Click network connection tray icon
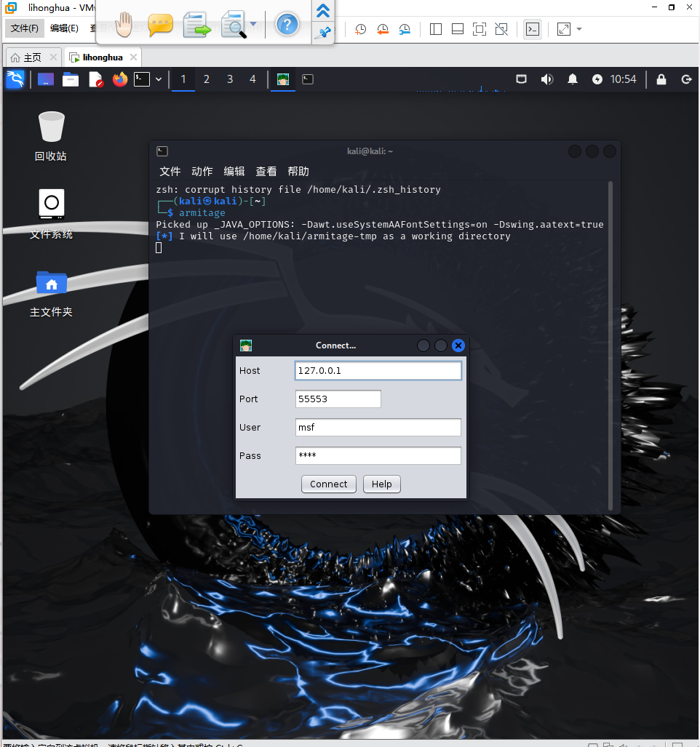The height and width of the screenshot is (747, 700). point(521,79)
